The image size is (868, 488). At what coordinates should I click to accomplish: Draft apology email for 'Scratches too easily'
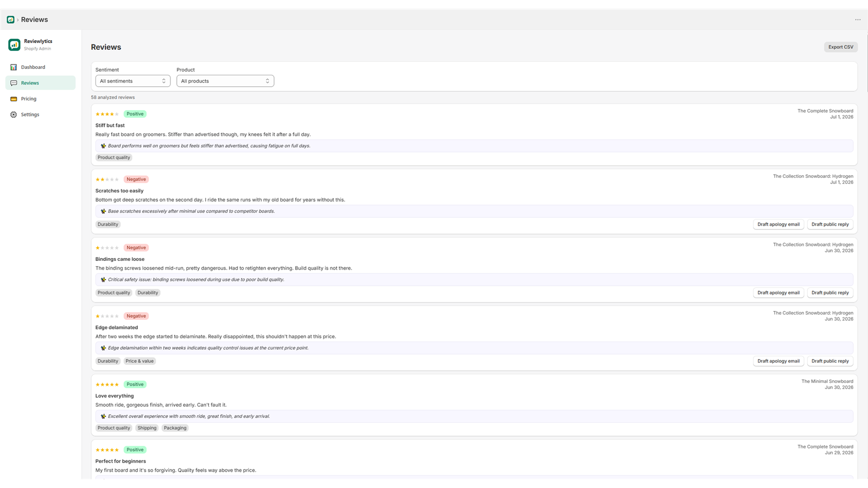[778, 224]
